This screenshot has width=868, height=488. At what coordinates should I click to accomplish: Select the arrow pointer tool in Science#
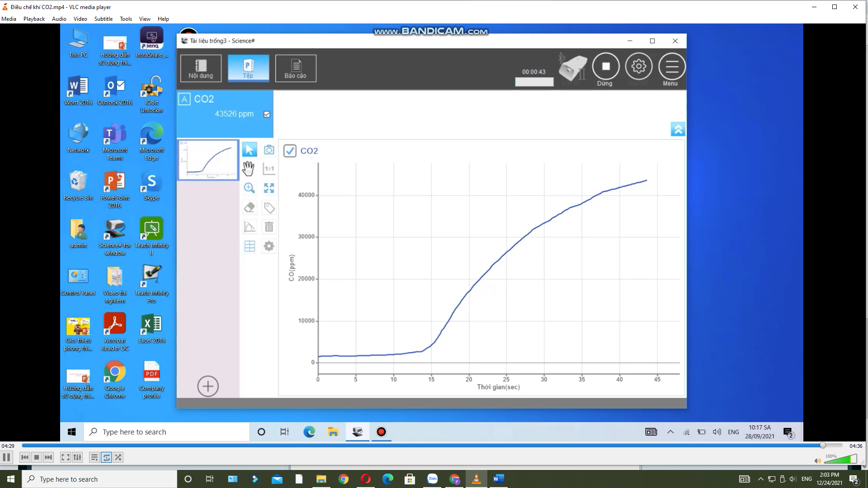(x=249, y=150)
